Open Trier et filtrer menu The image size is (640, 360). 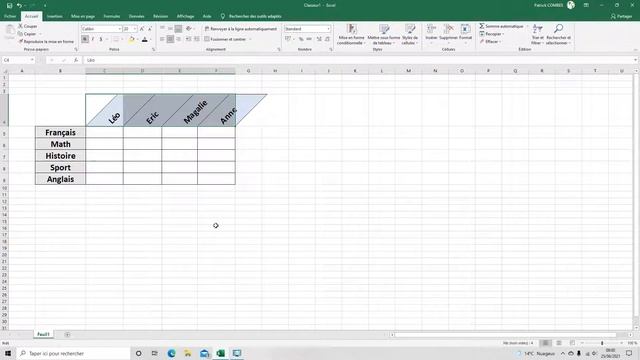pyautogui.click(x=538, y=34)
